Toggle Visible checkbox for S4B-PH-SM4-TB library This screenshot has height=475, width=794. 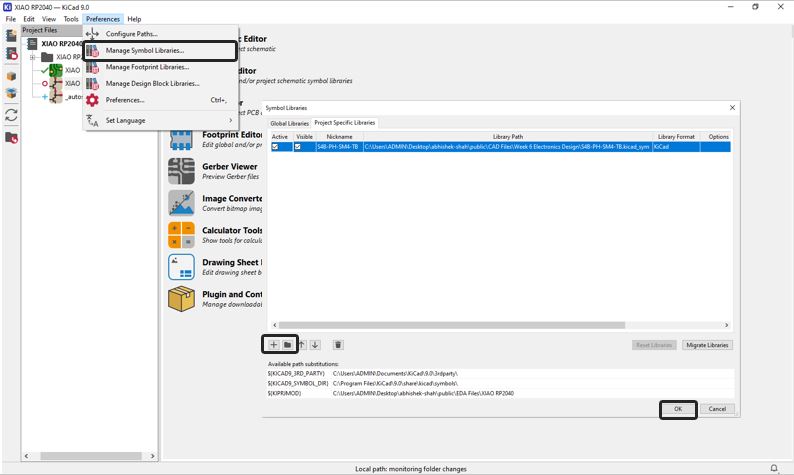click(298, 147)
